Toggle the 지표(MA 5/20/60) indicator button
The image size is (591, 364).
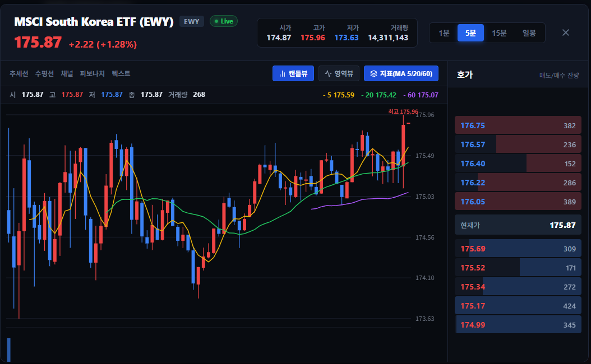(x=401, y=73)
